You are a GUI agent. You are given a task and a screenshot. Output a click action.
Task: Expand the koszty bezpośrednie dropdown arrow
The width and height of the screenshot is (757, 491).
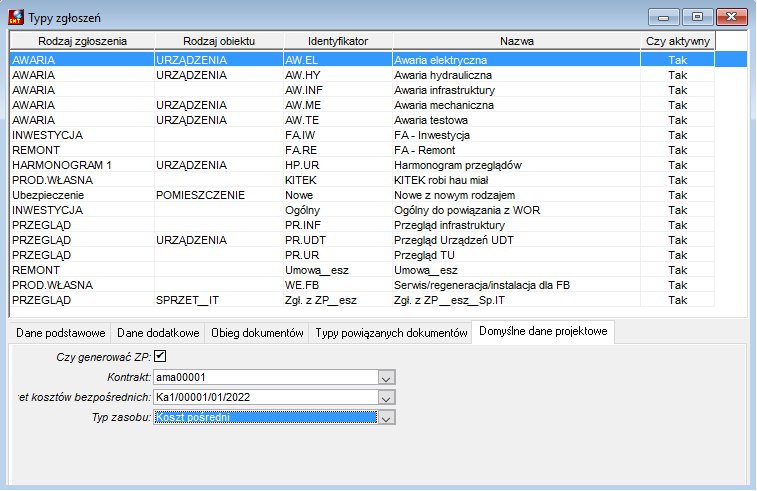386,398
